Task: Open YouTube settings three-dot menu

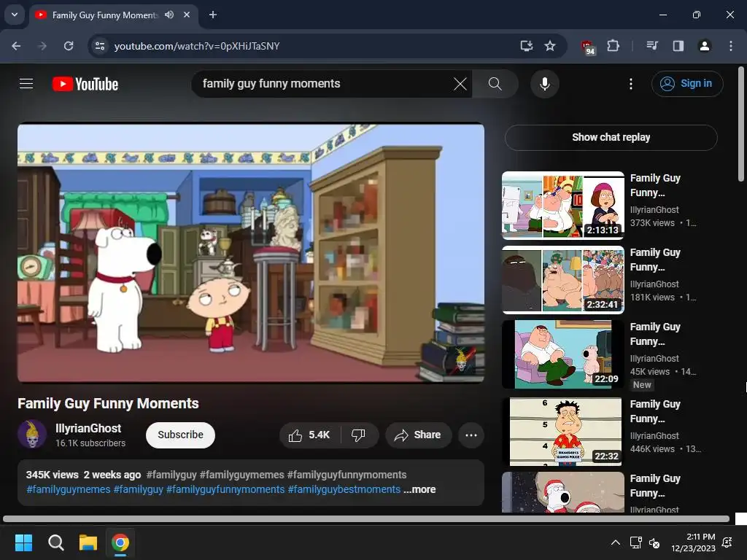Action: [x=631, y=84]
